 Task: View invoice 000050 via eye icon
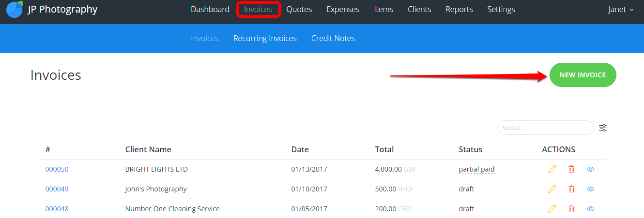[x=591, y=169]
